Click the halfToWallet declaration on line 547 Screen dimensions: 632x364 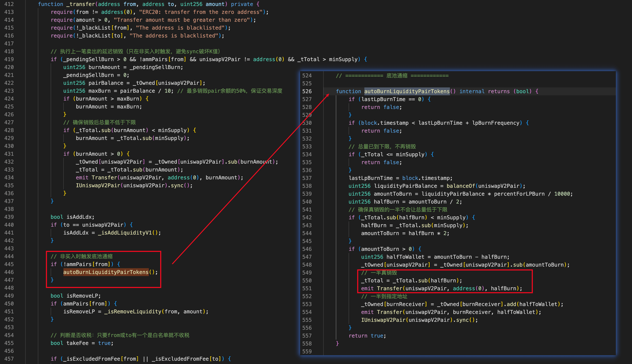click(405, 257)
